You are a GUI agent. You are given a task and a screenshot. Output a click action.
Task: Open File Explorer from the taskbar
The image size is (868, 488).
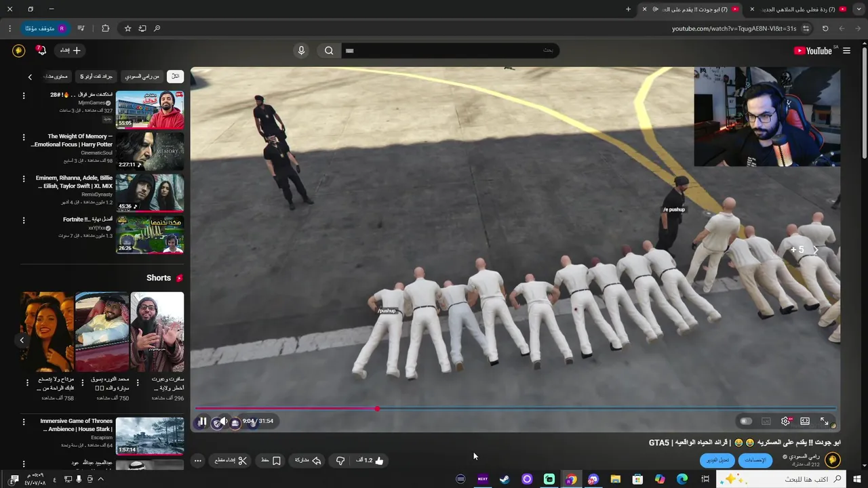pyautogui.click(x=616, y=479)
